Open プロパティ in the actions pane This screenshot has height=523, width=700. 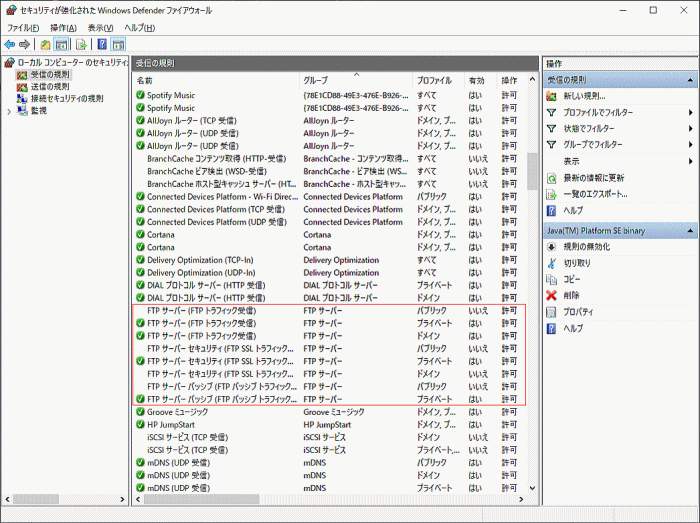tap(578, 312)
